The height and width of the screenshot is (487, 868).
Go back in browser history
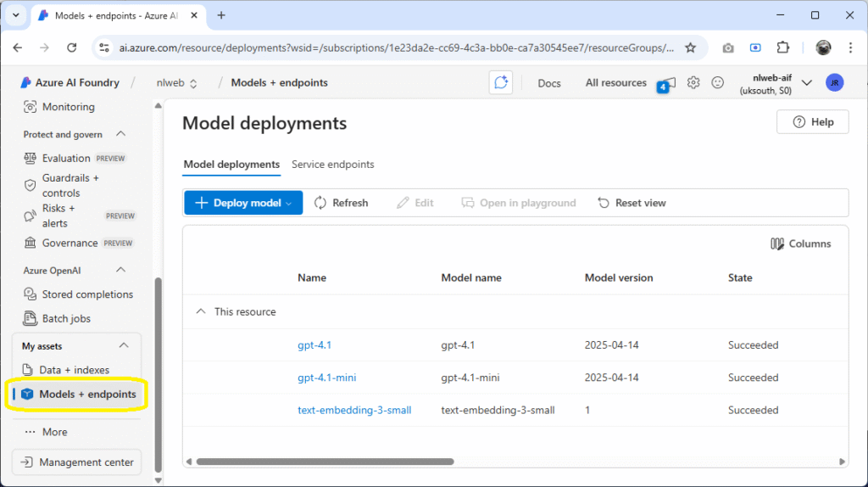pyautogui.click(x=18, y=48)
